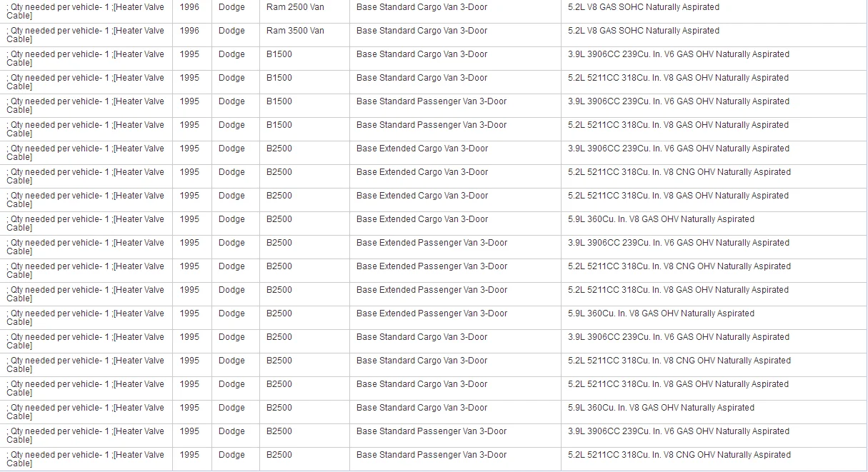Viewport: 868px width, 472px height.
Task: Click B2500 in the Extended Passenger 5.9L row
Action: [x=279, y=313]
